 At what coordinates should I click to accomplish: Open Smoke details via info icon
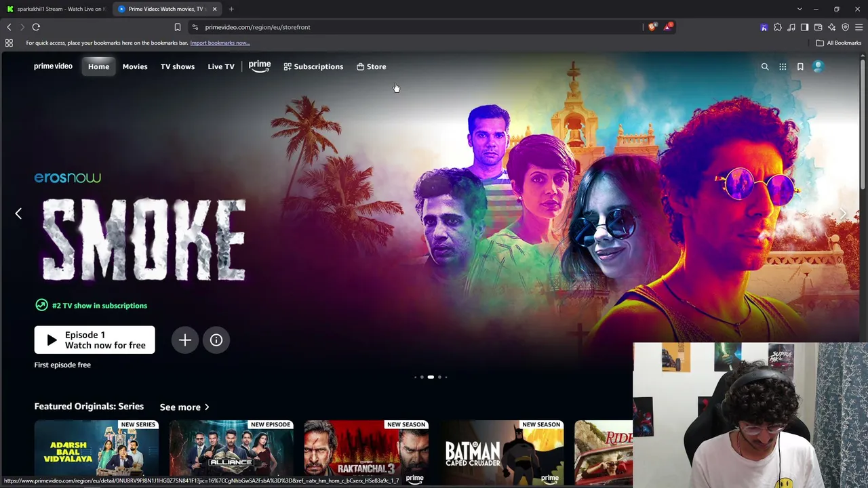[216, 340]
